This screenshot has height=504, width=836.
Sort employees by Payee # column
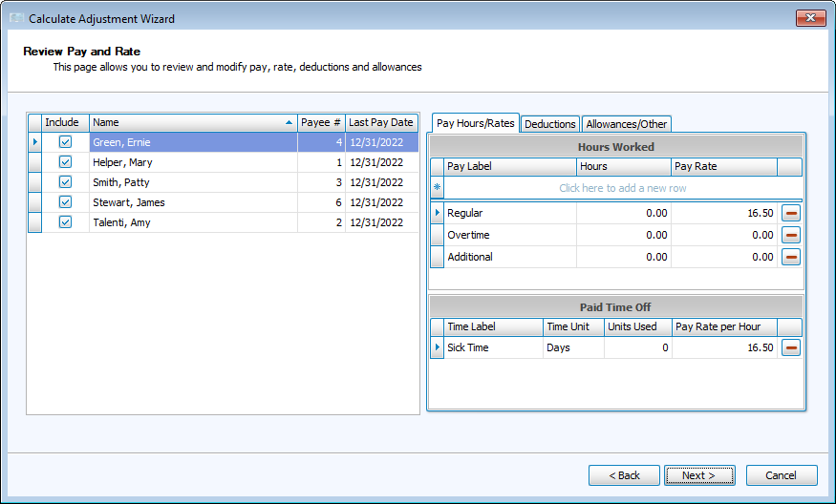click(320, 122)
